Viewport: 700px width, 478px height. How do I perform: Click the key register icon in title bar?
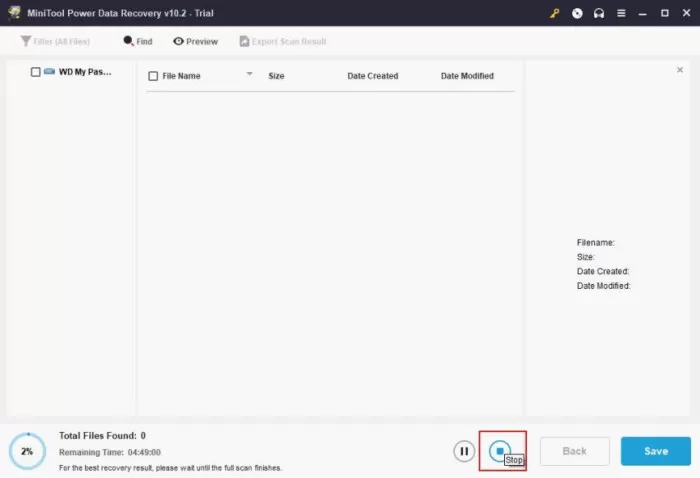tap(554, 13)
